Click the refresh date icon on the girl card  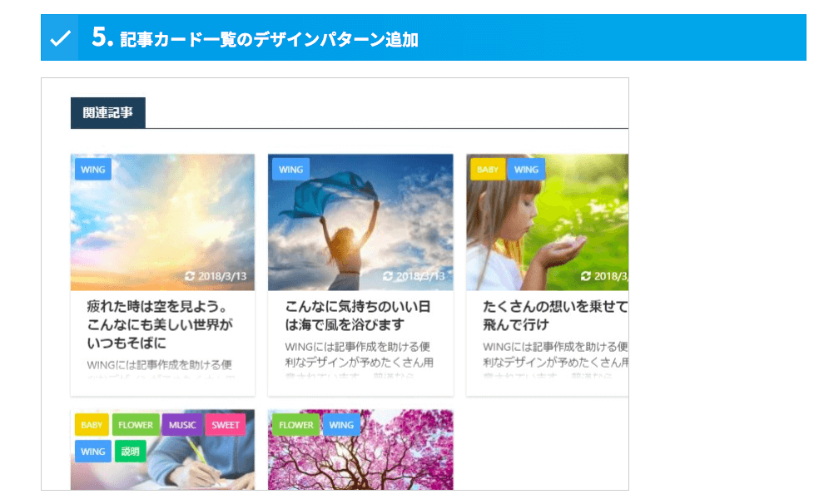point(586,276)
